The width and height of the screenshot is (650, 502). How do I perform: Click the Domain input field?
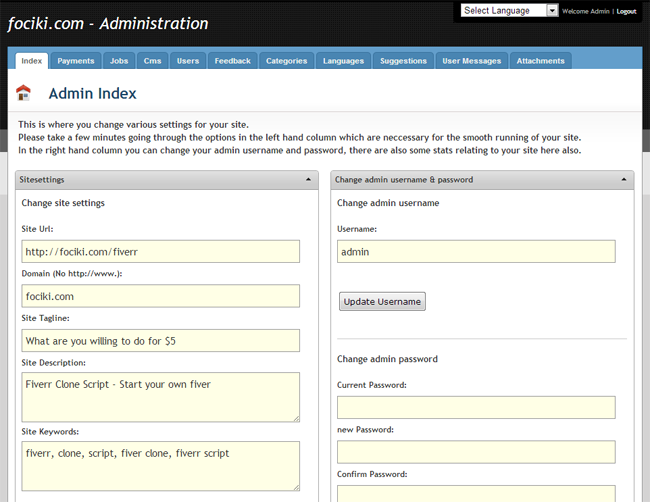160,296
